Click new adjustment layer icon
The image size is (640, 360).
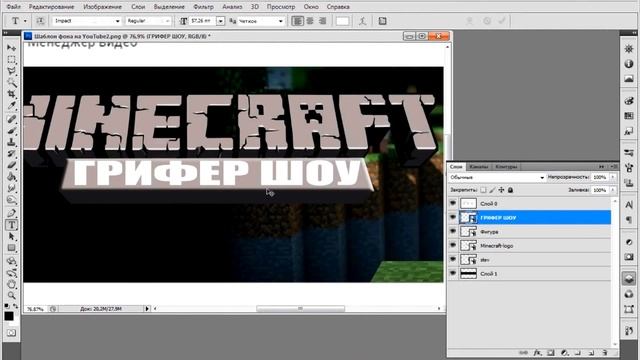coord(564,353)
